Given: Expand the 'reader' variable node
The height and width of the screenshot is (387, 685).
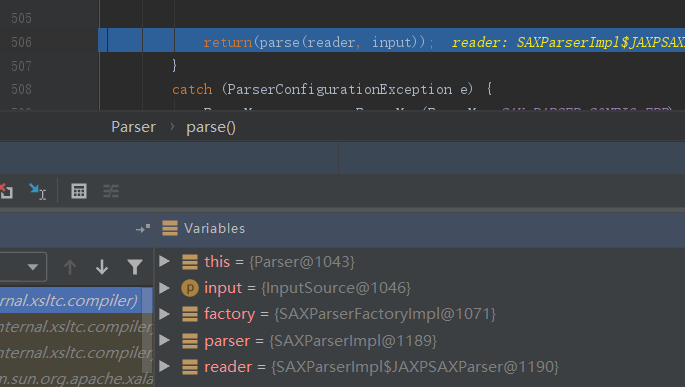Looking at the screenshot, I should tap(164, 366).
